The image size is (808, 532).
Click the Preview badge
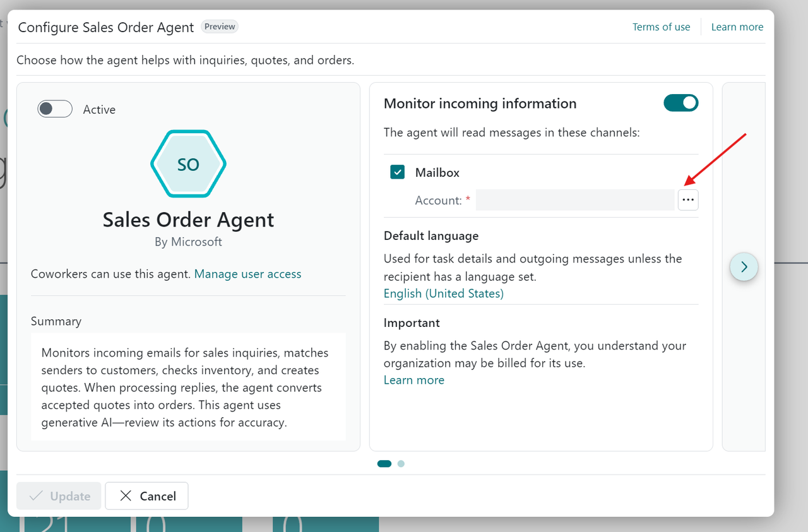pos(220,27)
